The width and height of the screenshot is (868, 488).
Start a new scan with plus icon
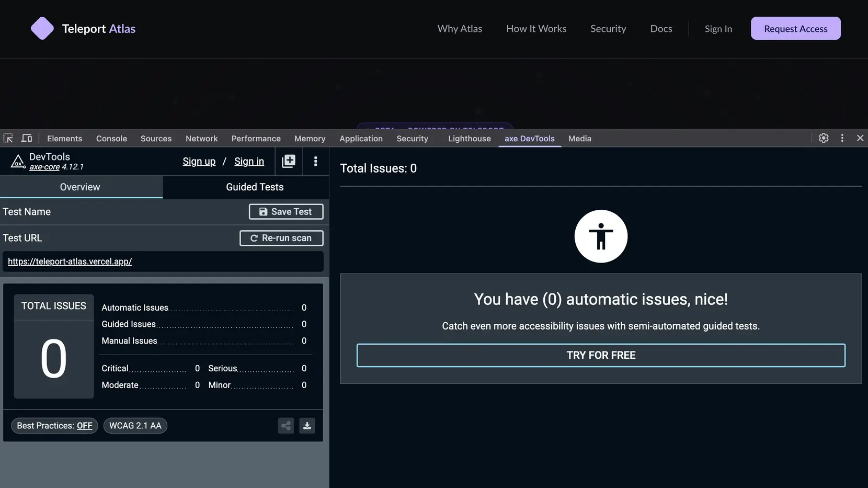click(x=289, y=161)
